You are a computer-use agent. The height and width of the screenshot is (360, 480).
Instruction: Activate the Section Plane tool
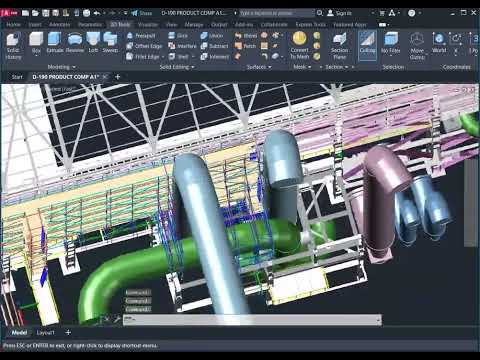pos(339,46)
